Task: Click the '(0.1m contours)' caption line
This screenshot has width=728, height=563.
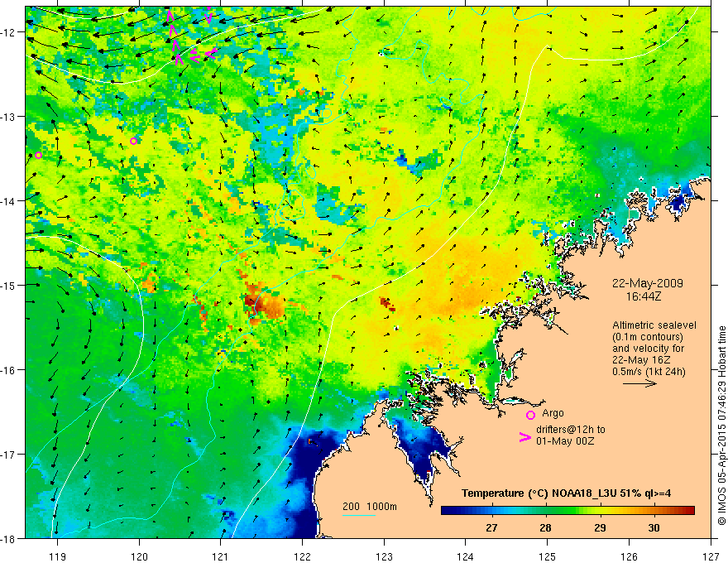Action: 647,337
